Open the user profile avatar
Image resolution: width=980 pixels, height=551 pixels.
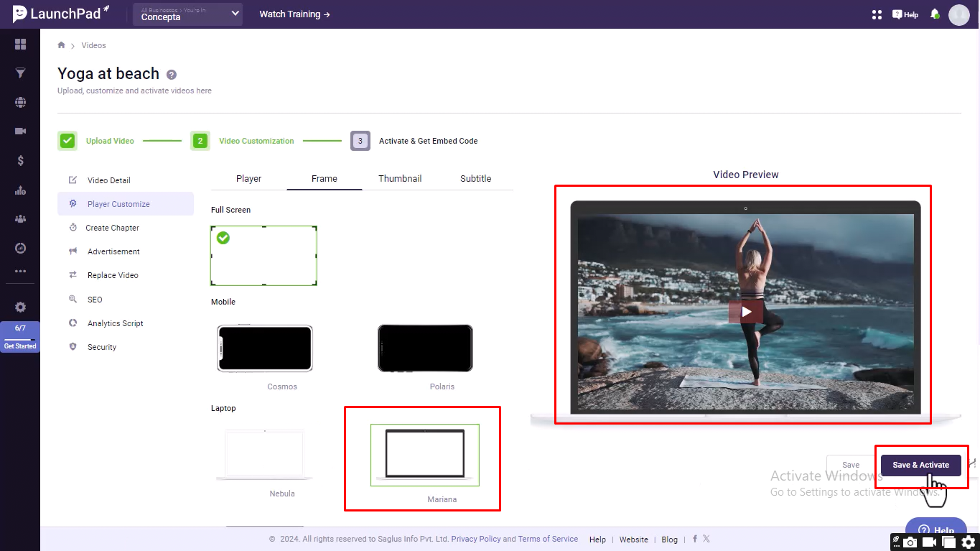coord(959,14)
